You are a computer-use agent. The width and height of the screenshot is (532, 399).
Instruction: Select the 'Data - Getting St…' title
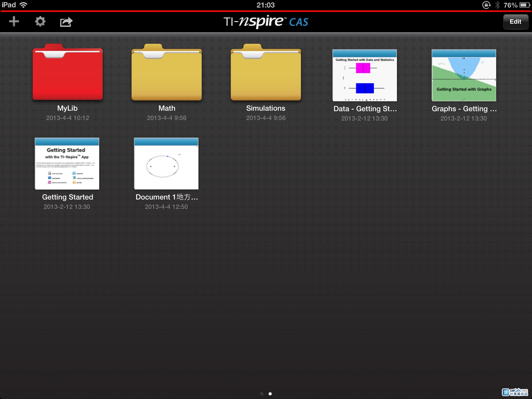(x=365, y=109)
